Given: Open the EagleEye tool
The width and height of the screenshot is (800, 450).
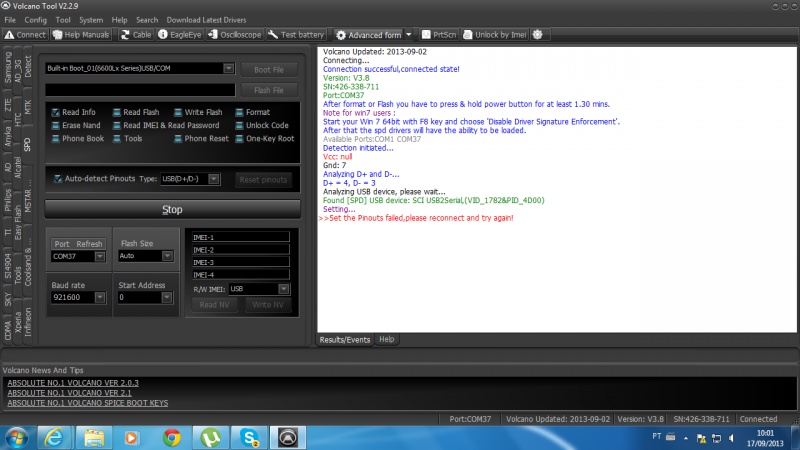Looking at the screenshot, I should pos(180,35).
